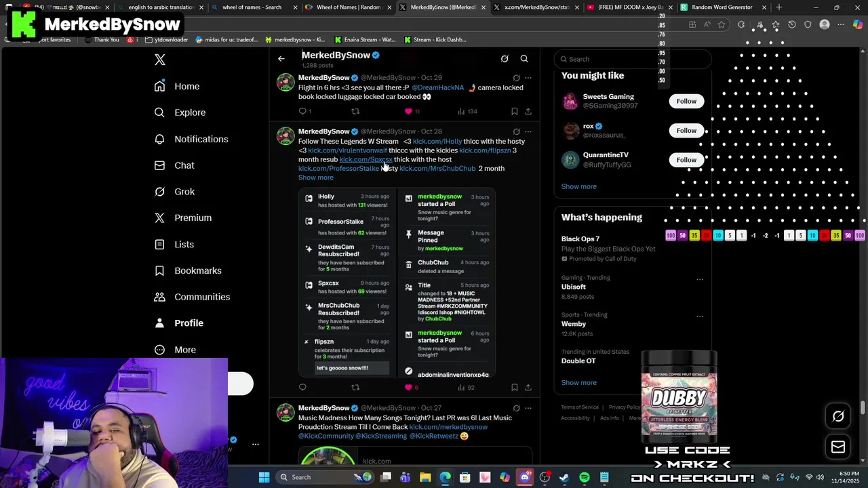Open more options for the Wemby trend

pyautogui.click(x=700, y=316)
